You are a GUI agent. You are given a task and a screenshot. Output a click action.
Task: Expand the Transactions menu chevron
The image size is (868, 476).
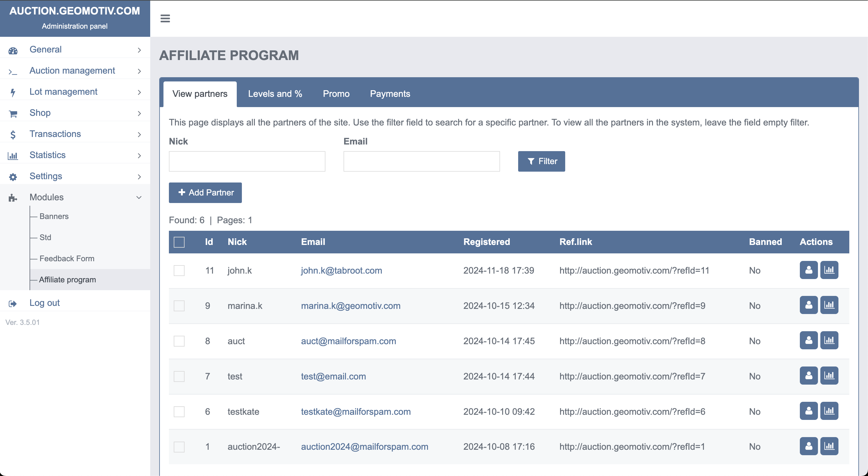pos(139,135)
